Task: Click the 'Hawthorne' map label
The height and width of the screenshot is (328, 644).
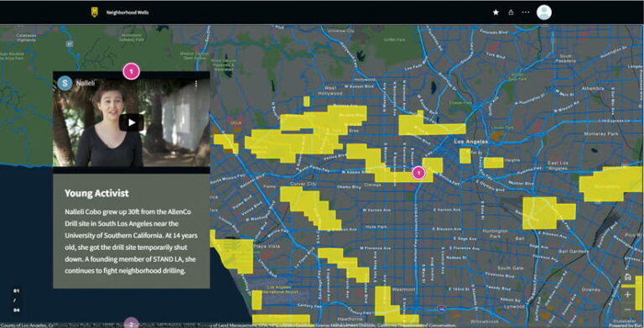Action: tap(350, 320)
